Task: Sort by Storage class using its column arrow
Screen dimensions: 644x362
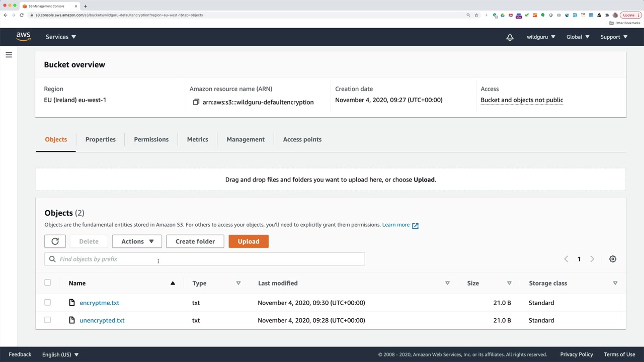Action: (615, 283)
